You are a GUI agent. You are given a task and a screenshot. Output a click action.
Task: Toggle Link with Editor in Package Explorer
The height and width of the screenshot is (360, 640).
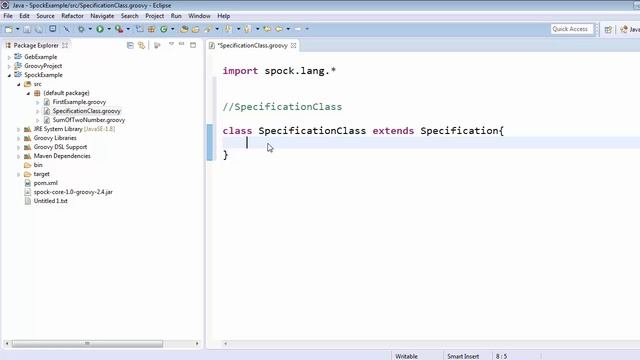[141, 45]
